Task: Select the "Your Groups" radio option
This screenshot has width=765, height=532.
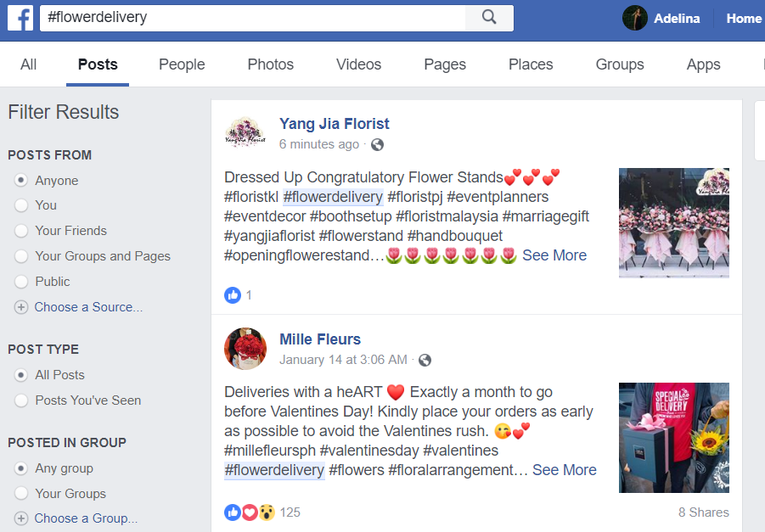Action: (x=21, y=494)
